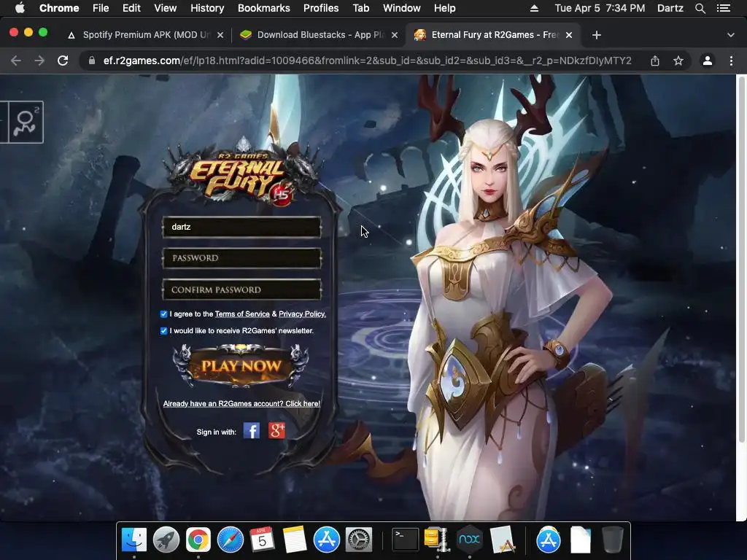Open the Bookmarks menu
Screen dimensions: 747x560
click(x=264, y=8)
